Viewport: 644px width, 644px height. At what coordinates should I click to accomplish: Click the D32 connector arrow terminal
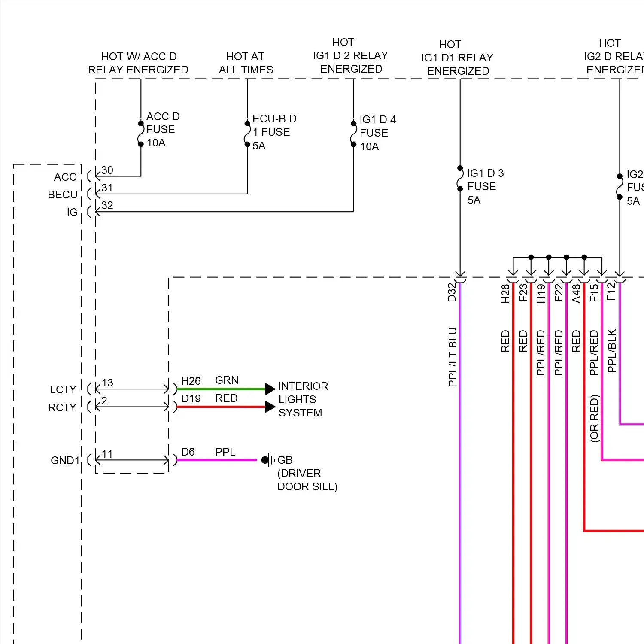coord(460,276)
